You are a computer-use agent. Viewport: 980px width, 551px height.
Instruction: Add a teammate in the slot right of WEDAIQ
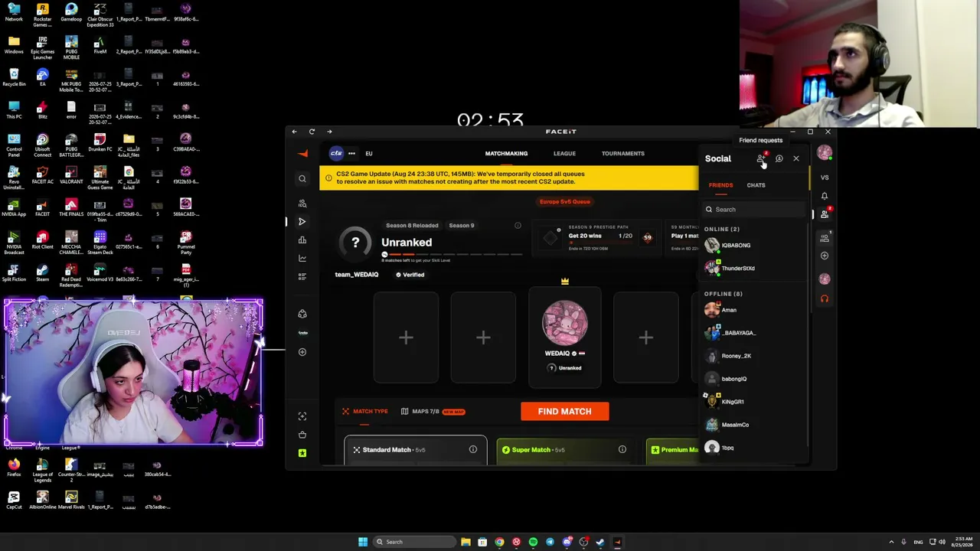point(645,337)
